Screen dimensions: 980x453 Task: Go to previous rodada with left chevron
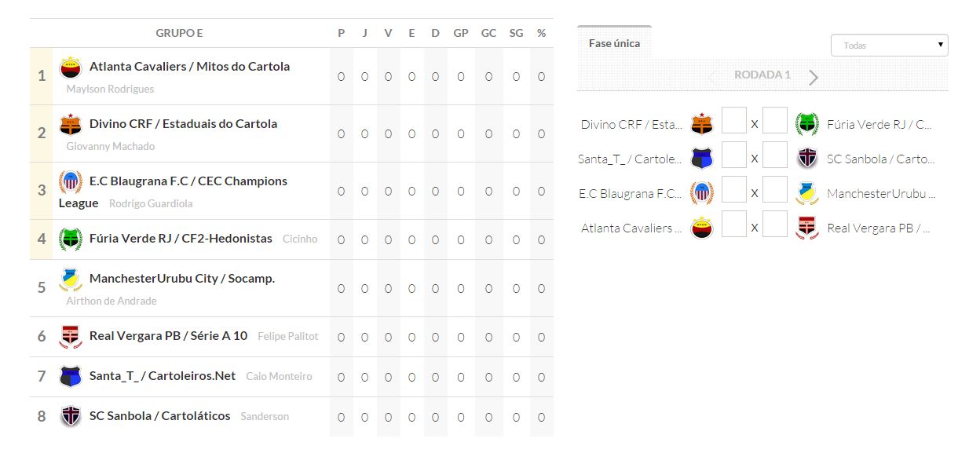point(711,77)
